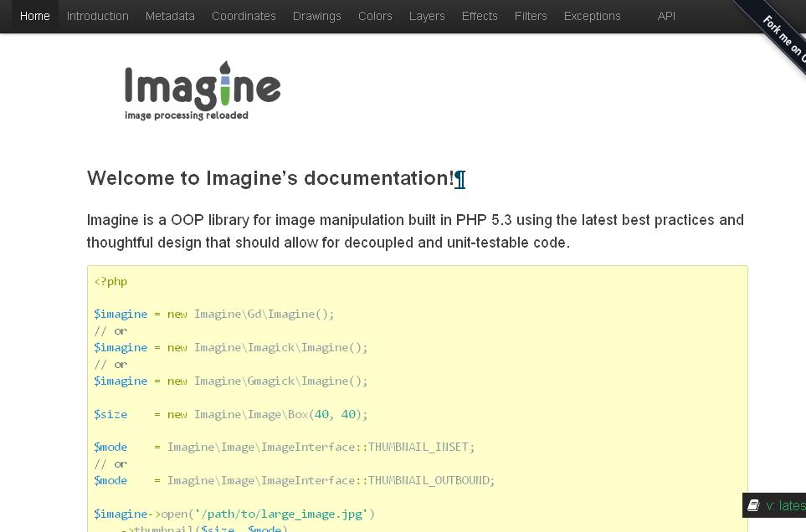View the Exceptions page
The width and height of the screenshot is (806, 532).
pyautogui.click(x=593, y=16)
